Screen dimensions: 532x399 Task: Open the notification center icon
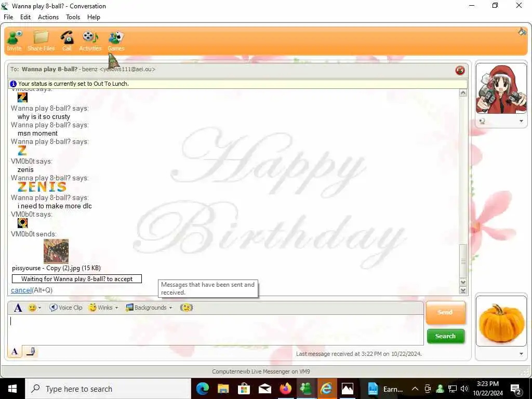click(516, 389)
